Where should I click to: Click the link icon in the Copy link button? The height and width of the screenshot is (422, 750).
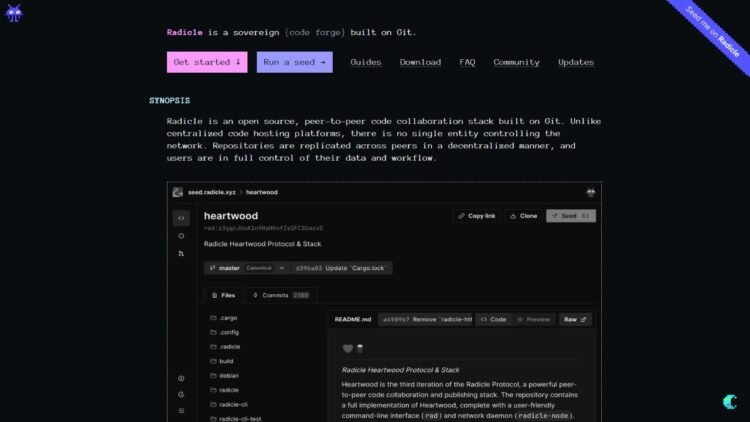click(462, 216)
